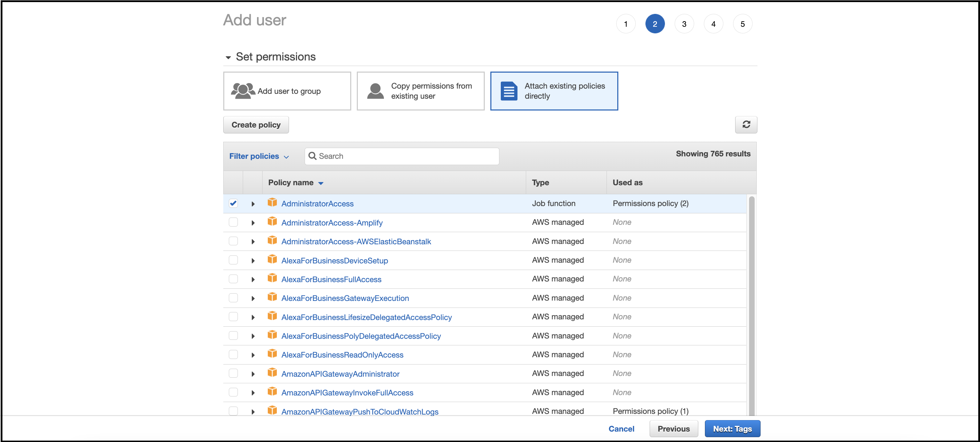Collapse the Set permissions section
The width and height of the screenshot is (980, 442).
tap(228, 58)
